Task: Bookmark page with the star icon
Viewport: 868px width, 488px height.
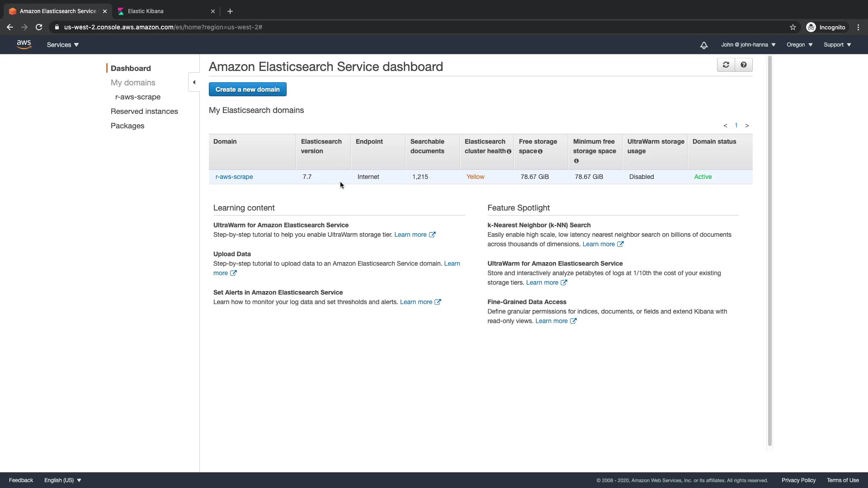Action: (x=793, y=27)
